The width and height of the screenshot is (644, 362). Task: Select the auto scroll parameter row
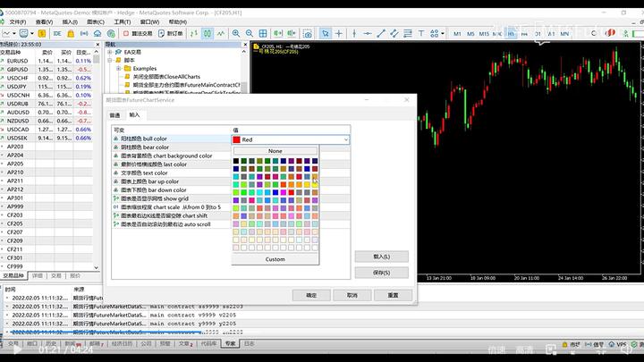pyautogui.click(x=170, y=223)
